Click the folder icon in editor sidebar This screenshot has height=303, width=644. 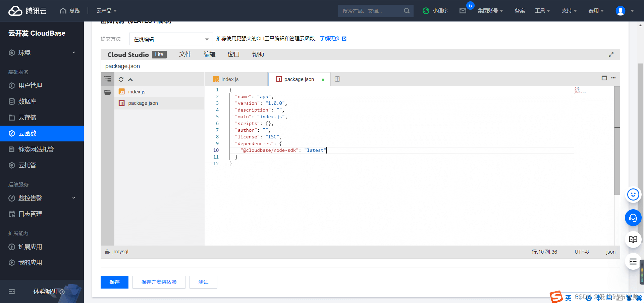pyautogui.click(x=108, y=92)
